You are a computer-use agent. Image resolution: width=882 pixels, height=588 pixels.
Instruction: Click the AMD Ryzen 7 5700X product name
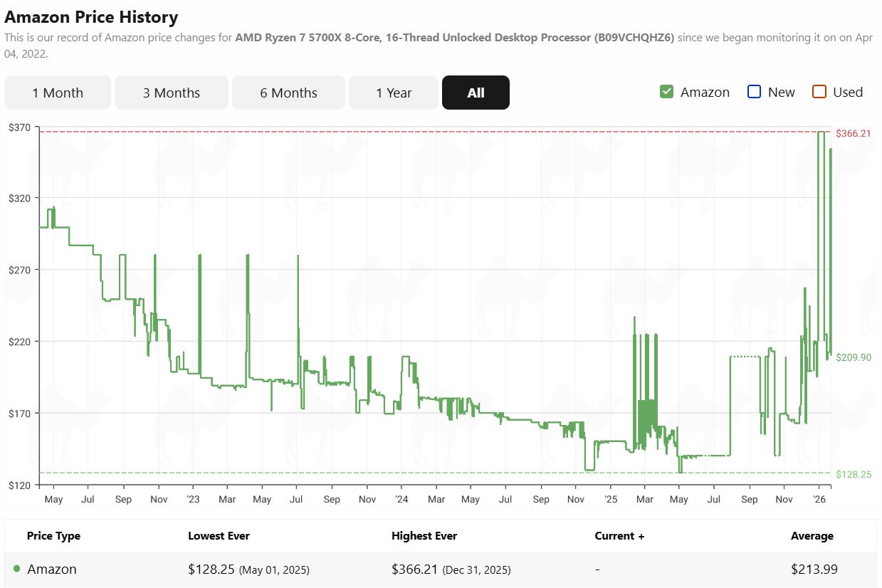pyautogui.click(x=454, y=37)
